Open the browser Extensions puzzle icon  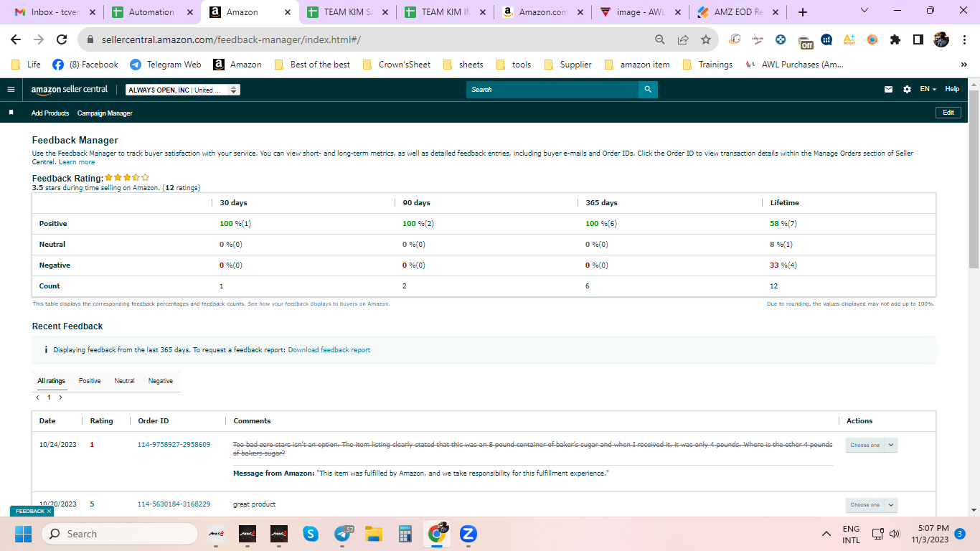[x=895, y=39]
